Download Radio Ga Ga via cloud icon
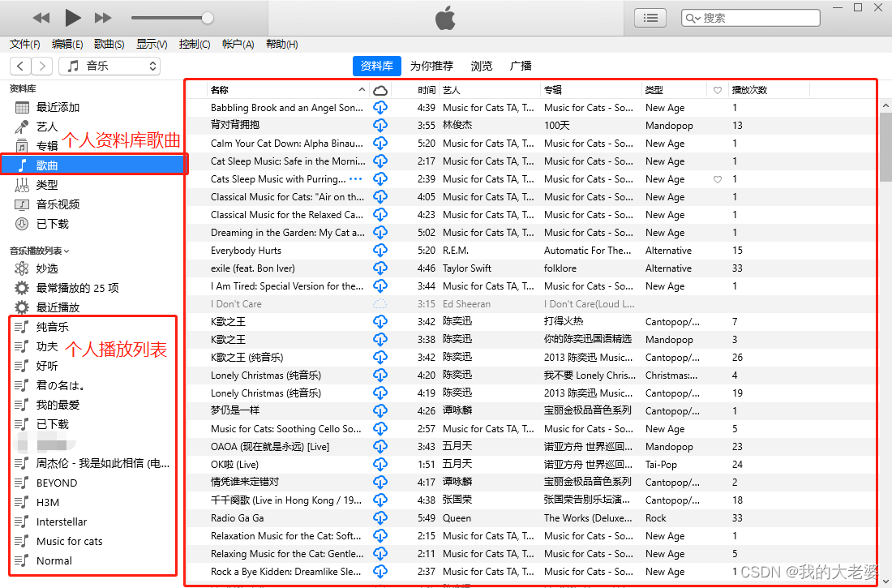Viewport: 892px width, 588px height. tap(380, 518)
